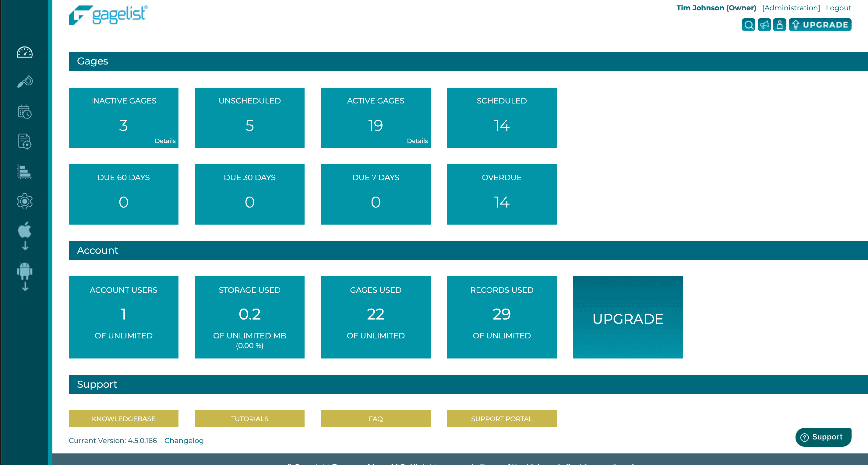Open the reports bar chart icon
The height and width of the screenshot is (465, 868).
point(25,171)
